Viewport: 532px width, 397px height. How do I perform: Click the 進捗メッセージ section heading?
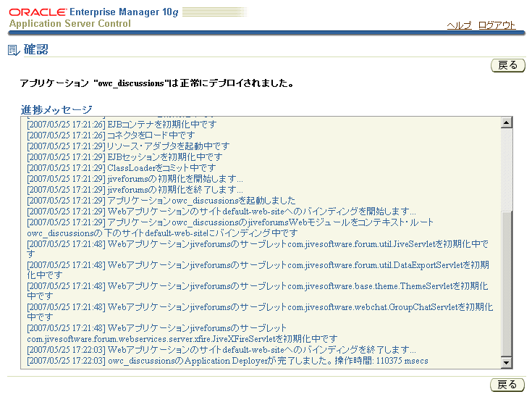click(56, 109)
